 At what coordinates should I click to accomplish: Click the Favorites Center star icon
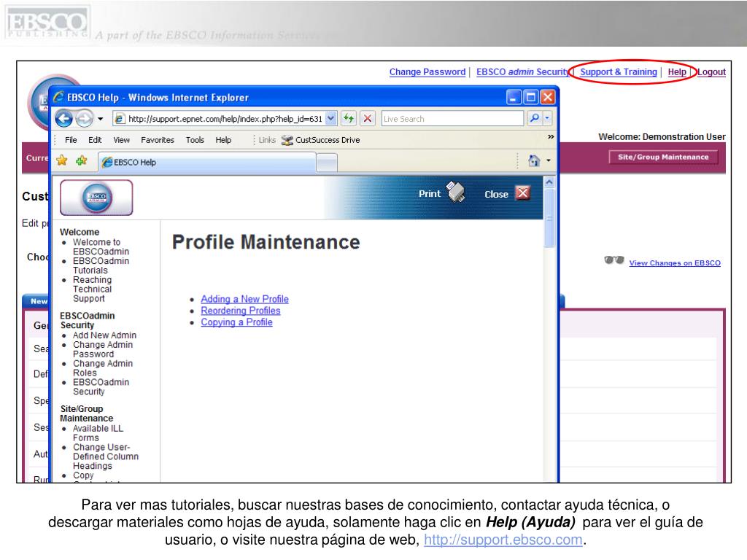point(62,160)
